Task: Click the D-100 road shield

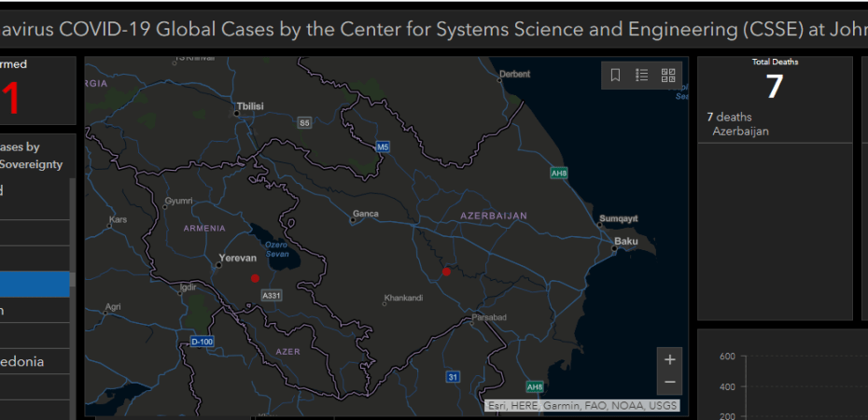Action: click(x=202, y=342)
